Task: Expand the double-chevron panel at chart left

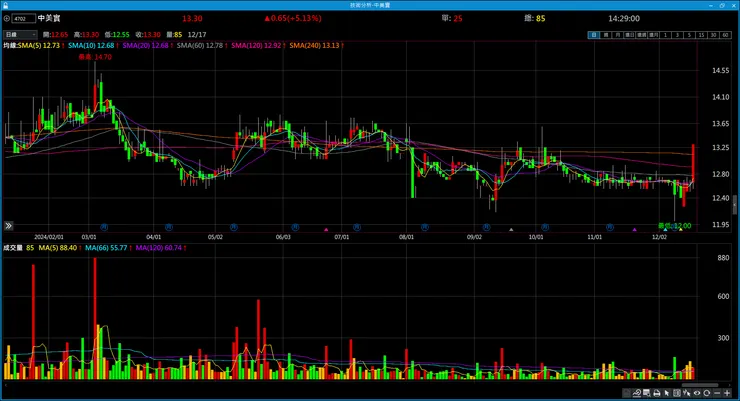Action: point(8,226)
